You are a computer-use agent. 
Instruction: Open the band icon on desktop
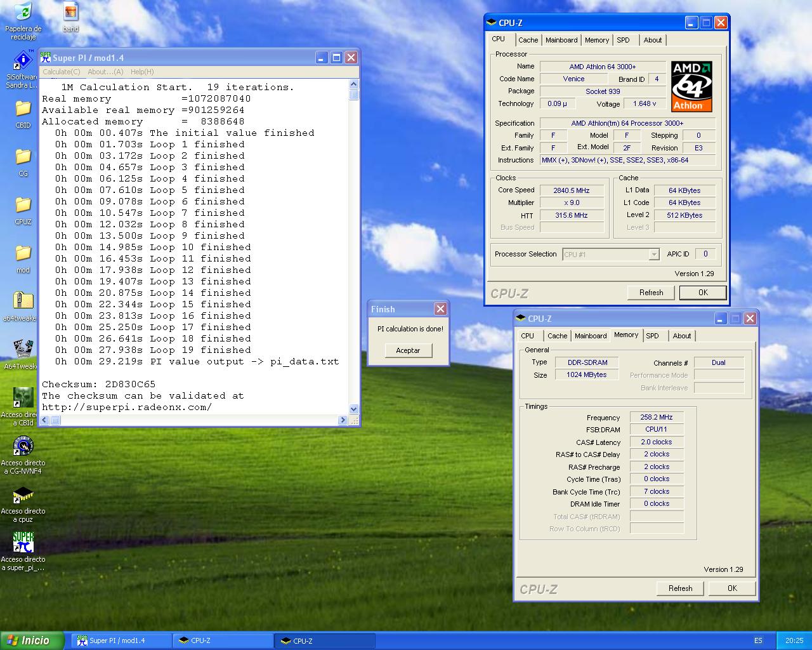click(x=70, y=13)
